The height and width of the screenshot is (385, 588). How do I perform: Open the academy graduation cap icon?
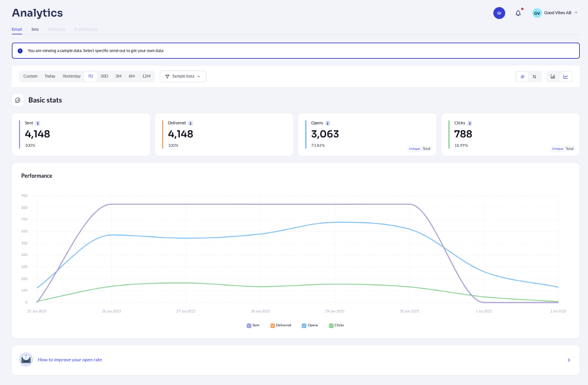(x=499, y=13)
